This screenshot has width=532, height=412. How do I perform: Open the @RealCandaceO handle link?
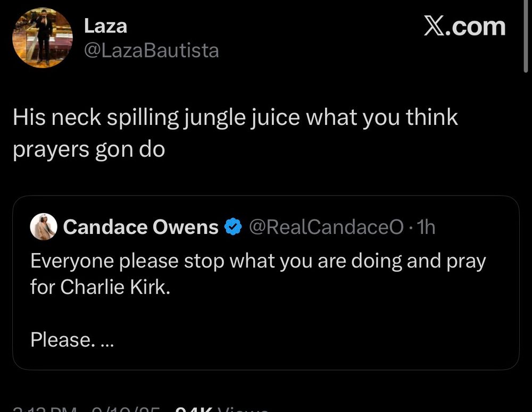pyautogui.click(x=327, y=228)
